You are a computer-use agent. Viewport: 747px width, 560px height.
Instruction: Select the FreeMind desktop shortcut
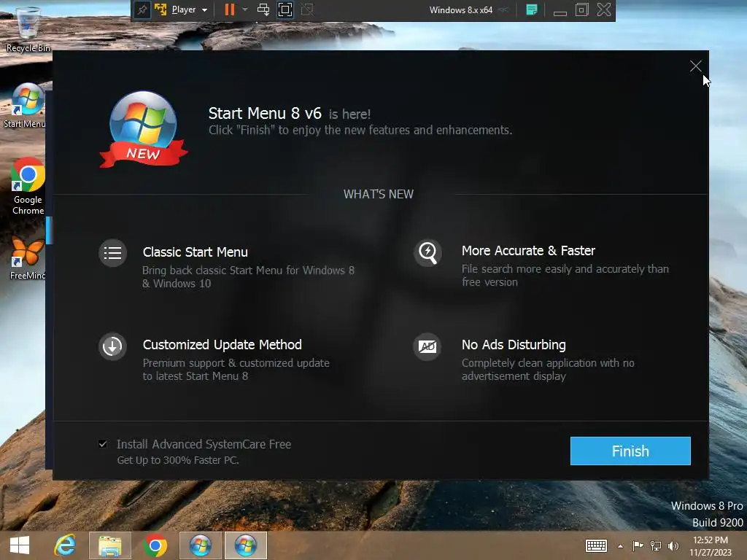point(28,257)
